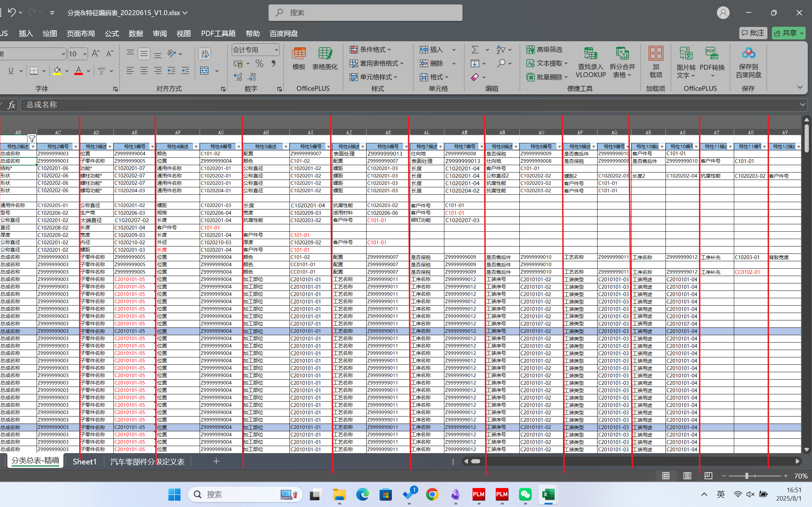Click the 高级筛选 button

(x=544, y=50)
